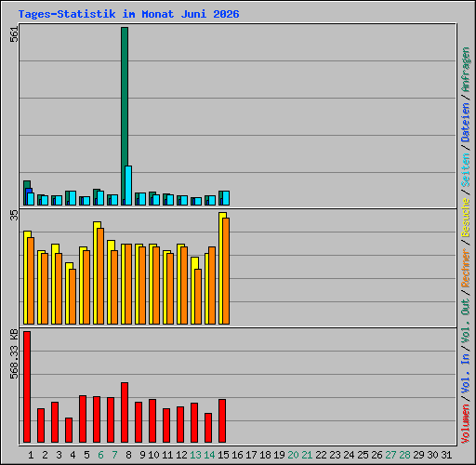
Task: Click day label '20' on the x-axis
Action: [293, 455]
